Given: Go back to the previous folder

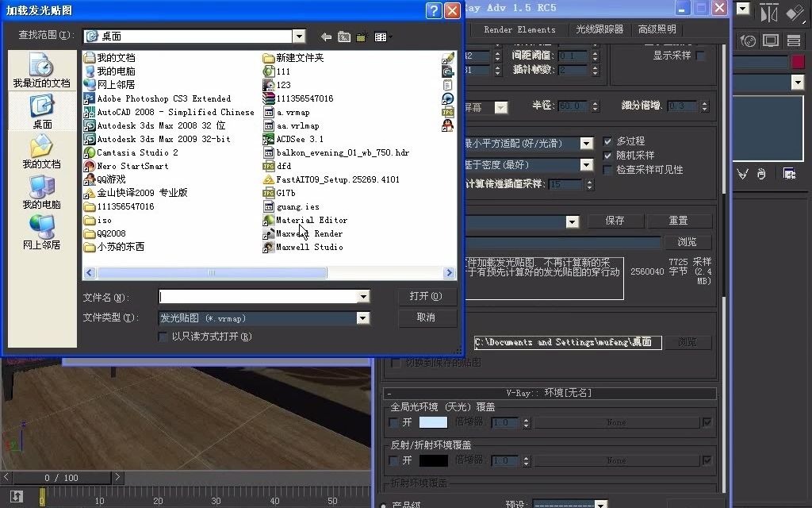Looking at the screenshot, I should coord(327,37).
